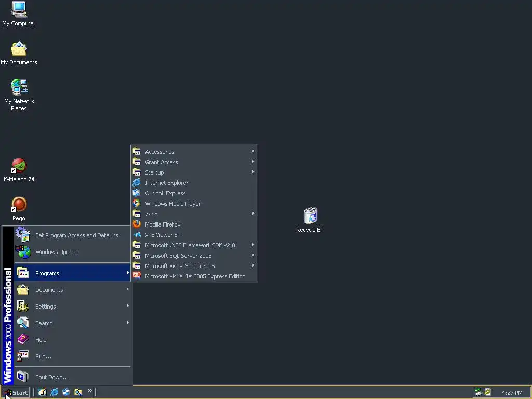Choose Shut Down... from Start menu
Viewport: 532px width, 399px height.
pyautogui.click(x=72, y=377)
